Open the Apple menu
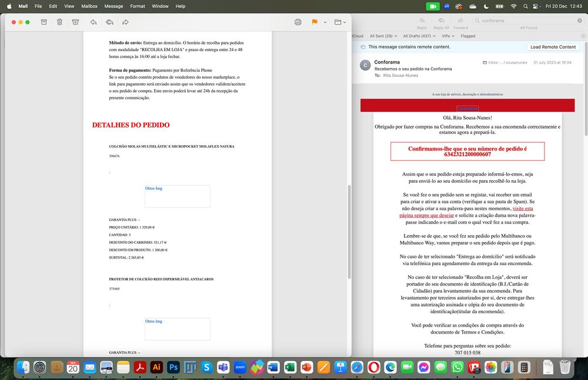 point(9,6)
